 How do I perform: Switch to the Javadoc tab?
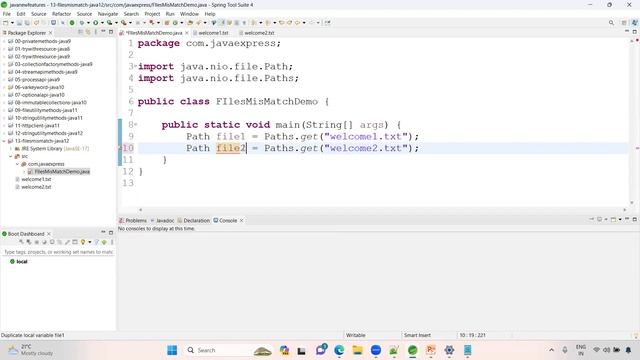162,220
